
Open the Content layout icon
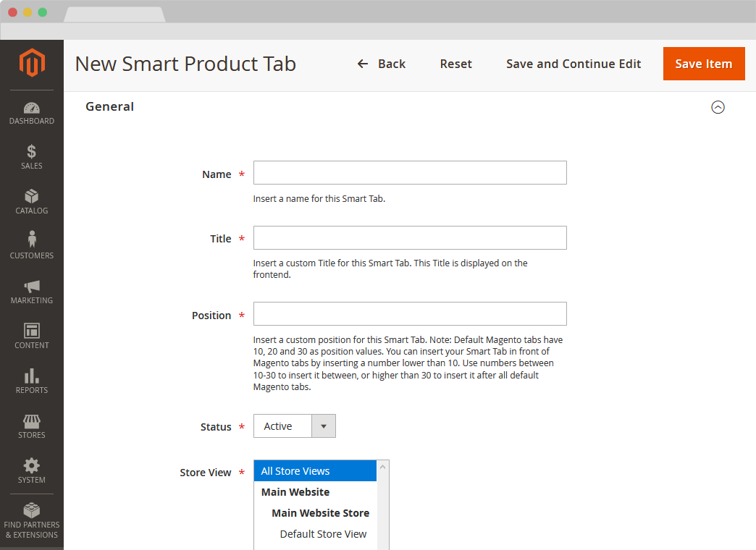[32, 331]
